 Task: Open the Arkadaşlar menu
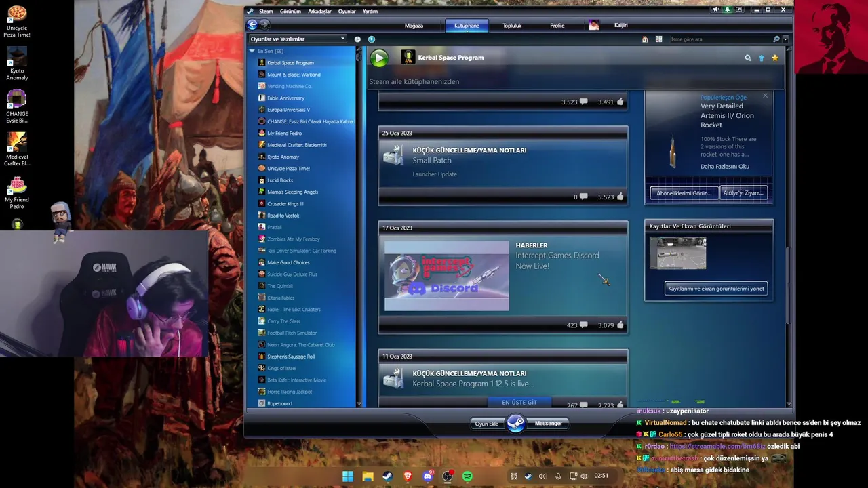tap(319, 12)
